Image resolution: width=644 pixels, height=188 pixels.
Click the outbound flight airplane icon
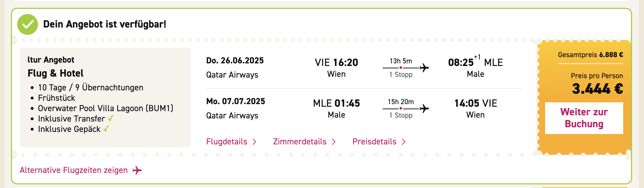424,68
